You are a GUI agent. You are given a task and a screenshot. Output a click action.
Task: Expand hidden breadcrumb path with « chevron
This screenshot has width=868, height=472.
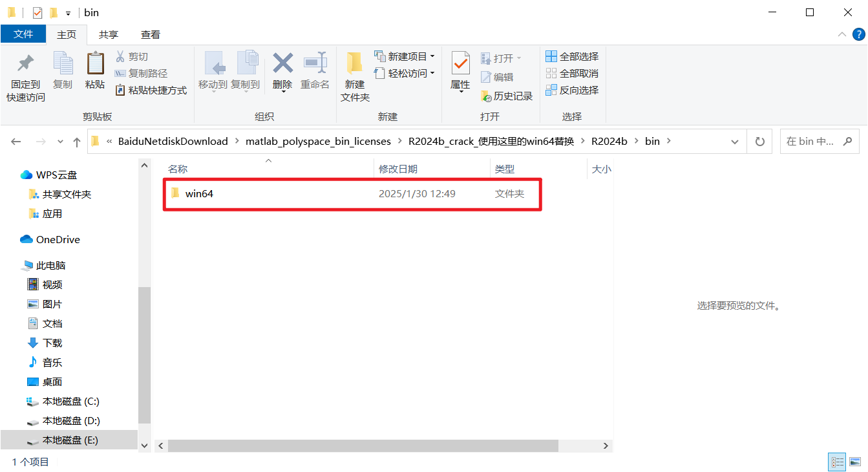(x=109, y=142)
